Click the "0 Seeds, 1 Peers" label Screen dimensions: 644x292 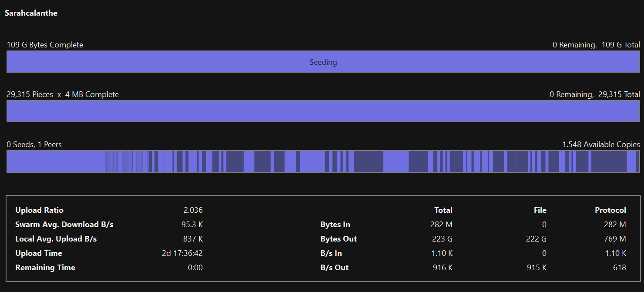34,144
